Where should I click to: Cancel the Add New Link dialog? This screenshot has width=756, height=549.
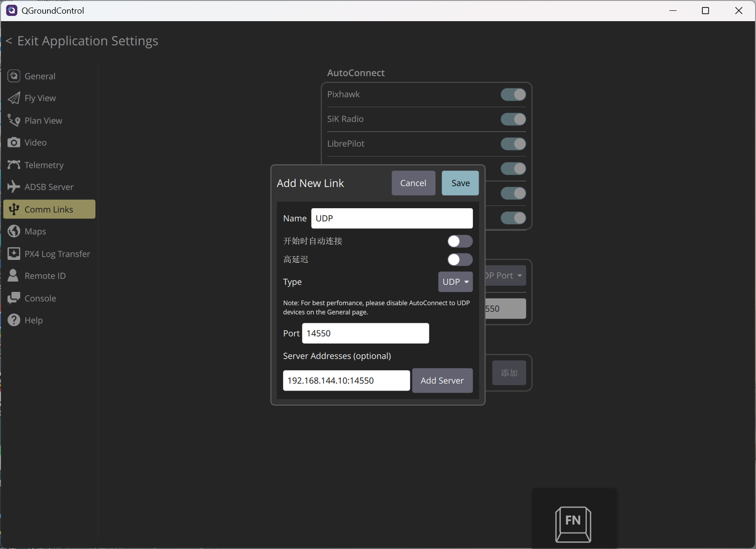tap(413, 183)
